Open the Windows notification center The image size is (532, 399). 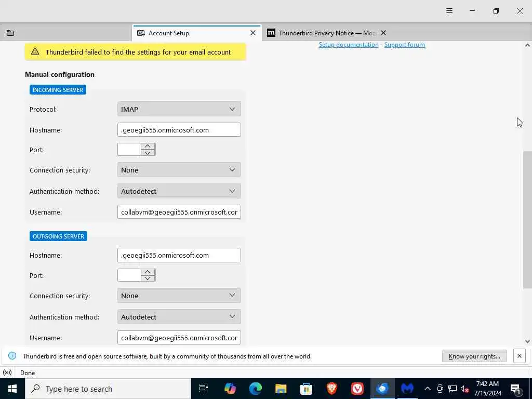[515, 389]
